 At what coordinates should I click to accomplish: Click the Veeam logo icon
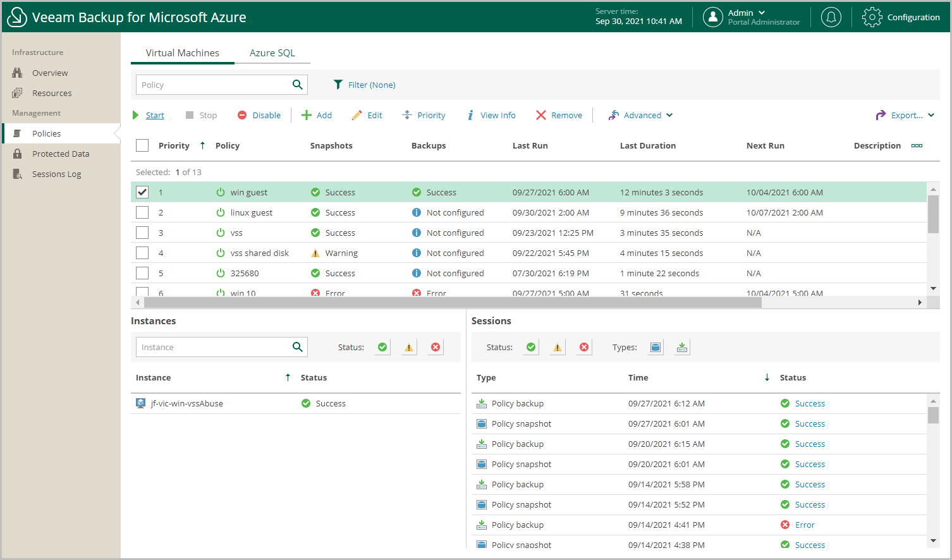coord(16,17)
